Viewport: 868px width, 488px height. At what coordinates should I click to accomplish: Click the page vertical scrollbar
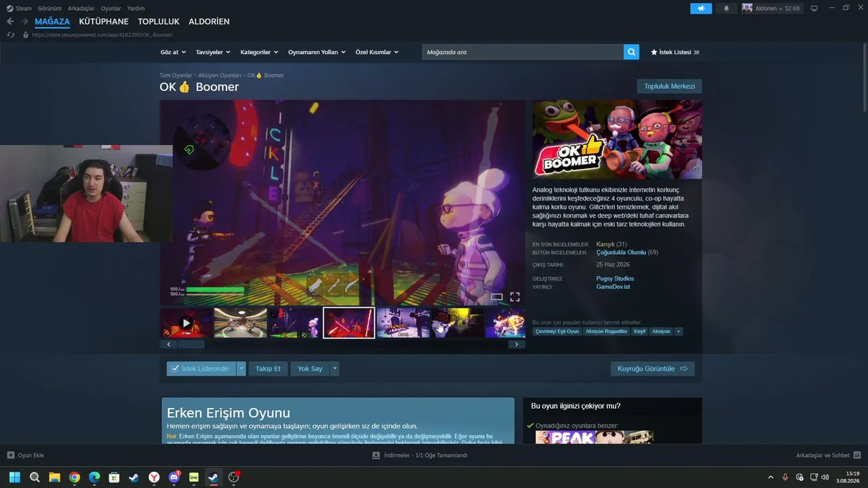tap(864, 78)
